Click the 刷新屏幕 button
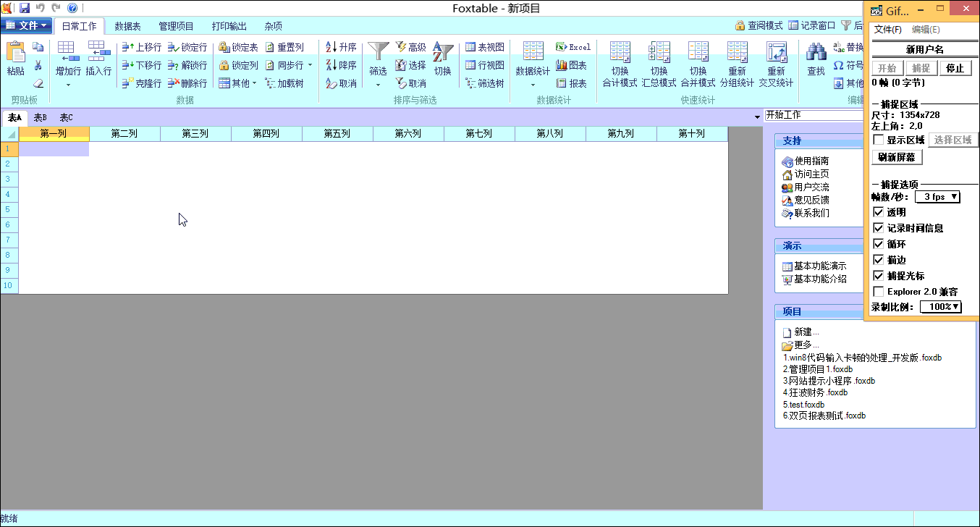The height and width of the screenshot is (527, 980). click(896, 157)
